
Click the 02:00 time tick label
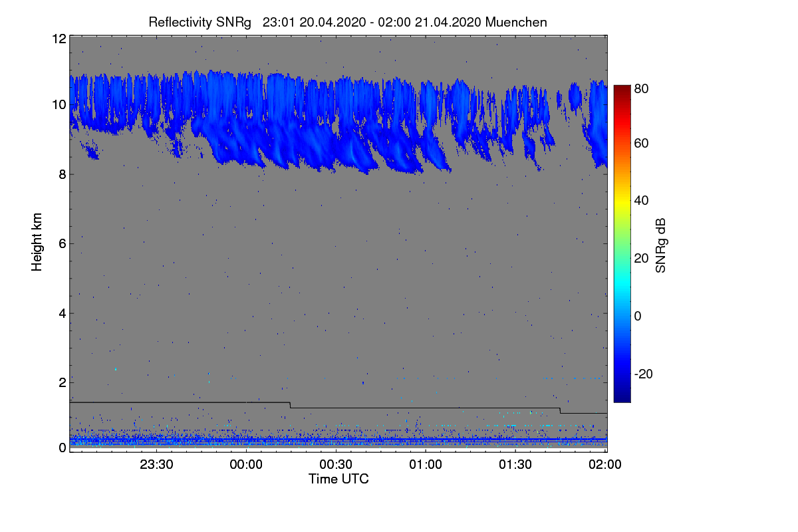click(605, 465)
